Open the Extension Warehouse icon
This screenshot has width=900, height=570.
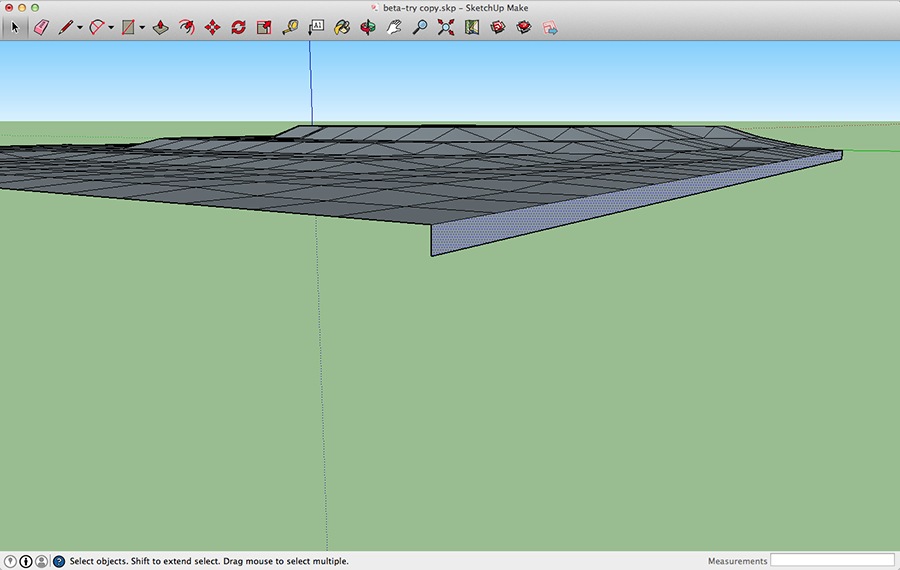click(523, 27)
